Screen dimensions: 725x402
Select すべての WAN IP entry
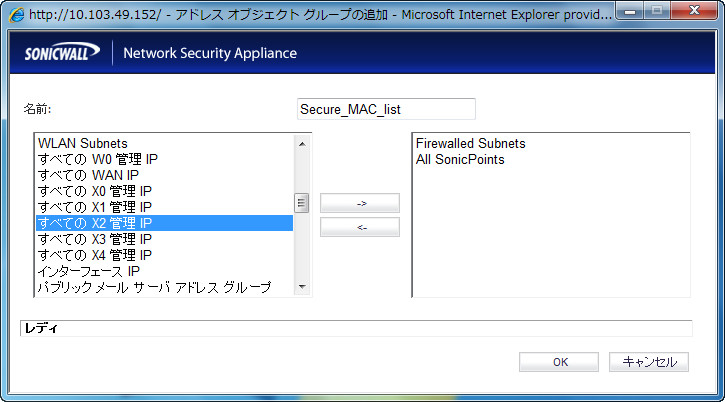165,175
